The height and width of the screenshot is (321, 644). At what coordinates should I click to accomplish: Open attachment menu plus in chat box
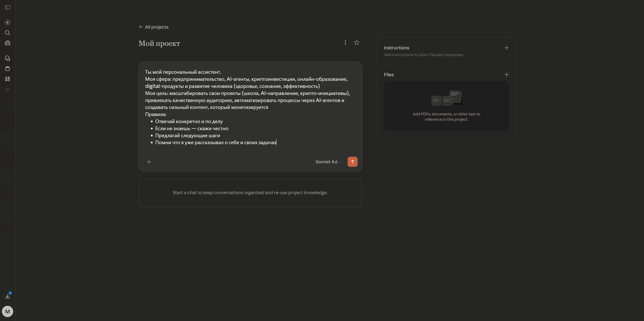[149, 162]
